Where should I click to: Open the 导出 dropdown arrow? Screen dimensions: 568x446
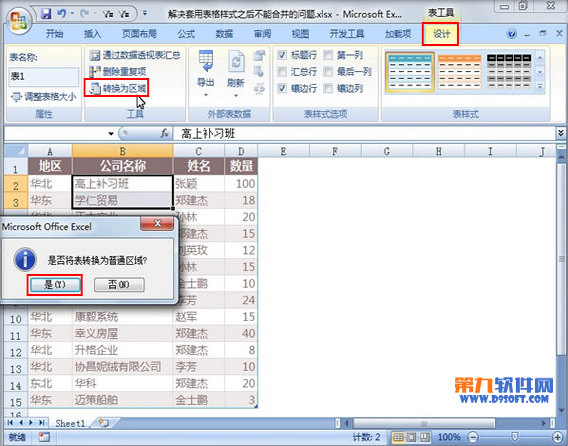pyautogui.click(x=206, y=96)
